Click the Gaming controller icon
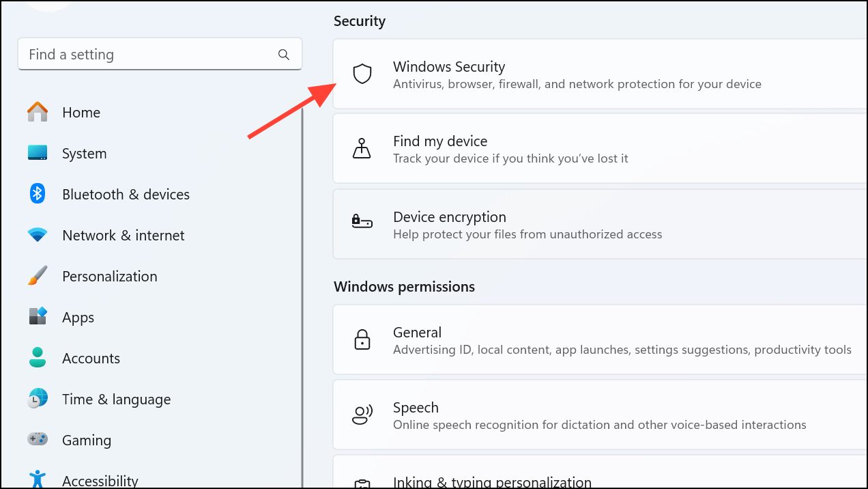868x489 pixels. pos(38,439)
